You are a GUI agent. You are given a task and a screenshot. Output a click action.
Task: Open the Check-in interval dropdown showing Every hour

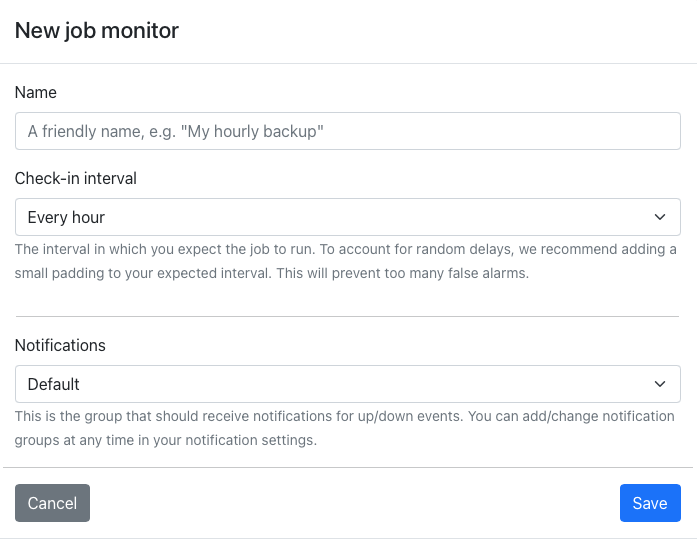point(348,217)
